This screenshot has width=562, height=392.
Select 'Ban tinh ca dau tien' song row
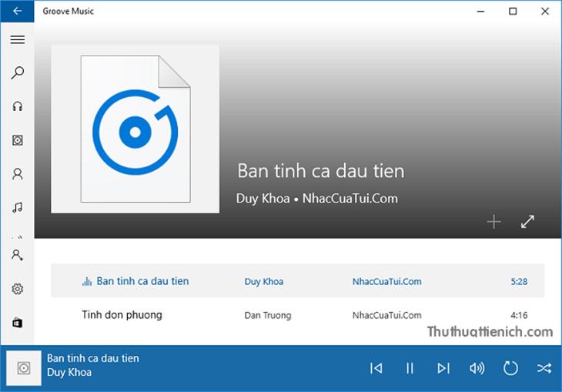(x=297, y=281)
